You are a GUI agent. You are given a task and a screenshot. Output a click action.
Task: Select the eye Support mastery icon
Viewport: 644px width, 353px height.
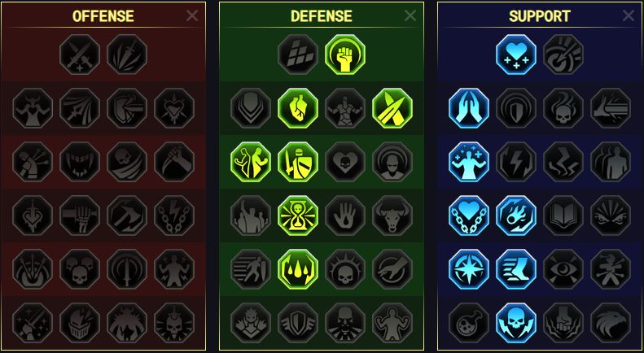(563, 270)
